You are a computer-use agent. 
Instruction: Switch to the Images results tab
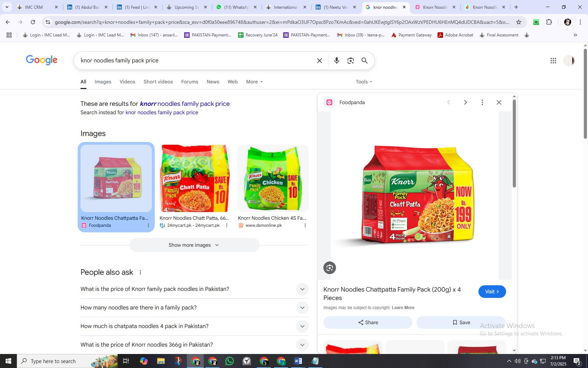[103, 82]
